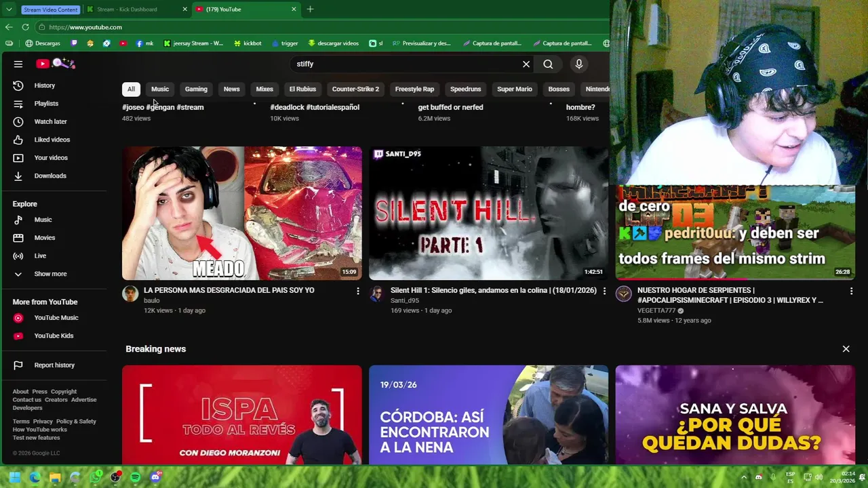
Task: Click the Santi_d95 channel avatar
Action: pos(377,293)
